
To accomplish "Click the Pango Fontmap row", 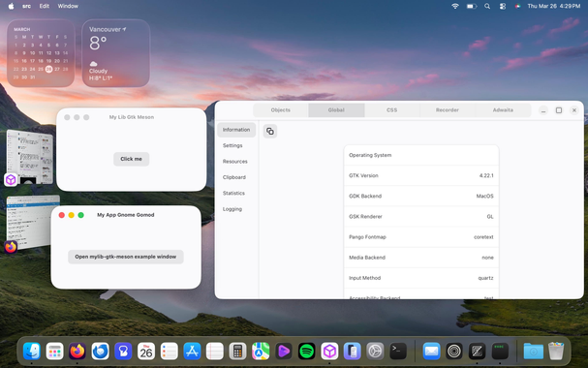I will click(421, 237).
